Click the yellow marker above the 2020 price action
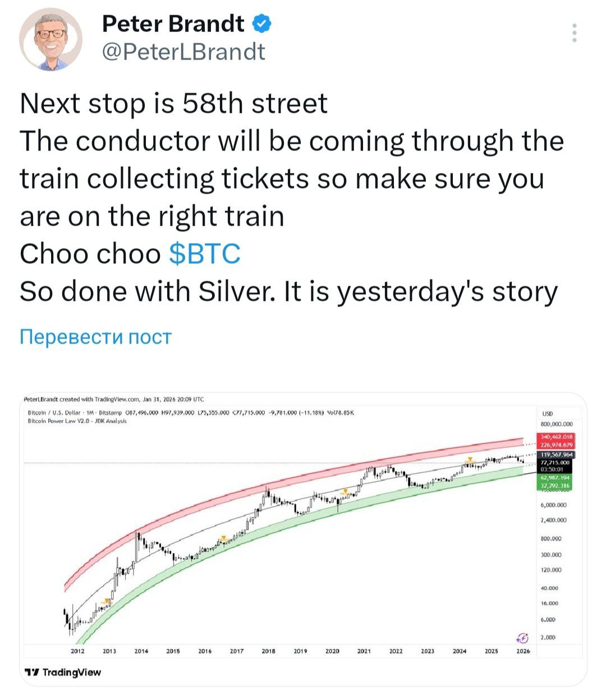 (346, 491)
